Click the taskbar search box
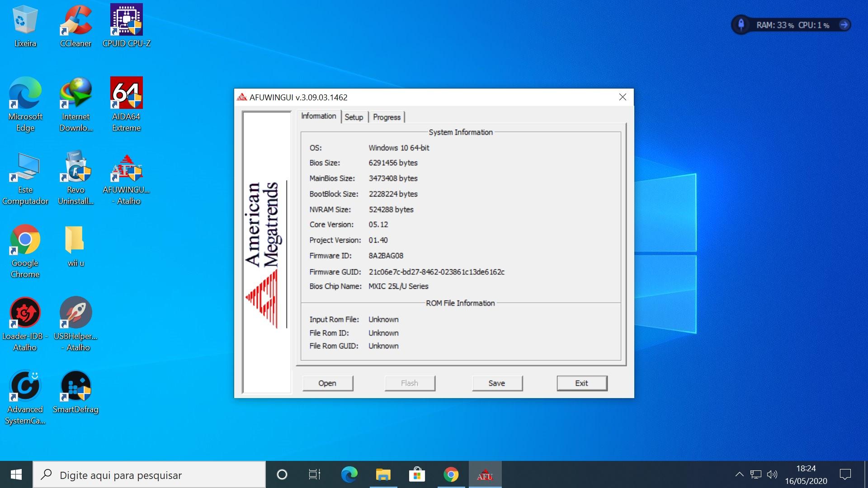868x488 pixels. (x=149, y=474)
